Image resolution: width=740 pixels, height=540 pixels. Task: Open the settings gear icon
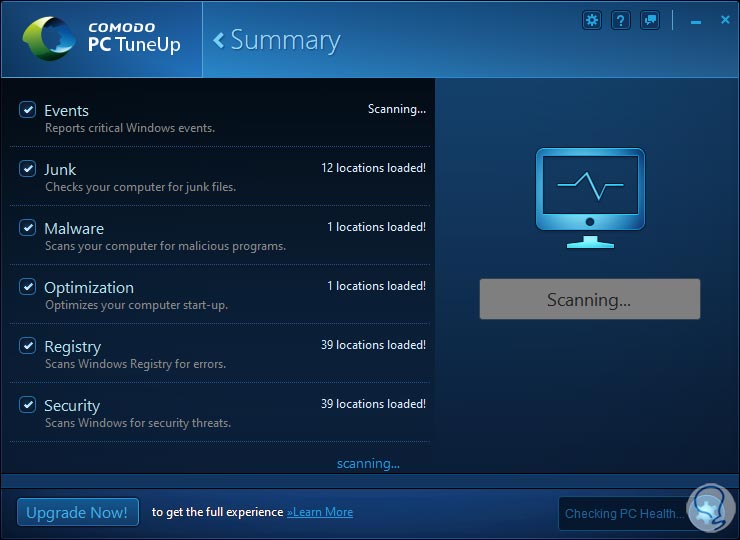point(591,20)
